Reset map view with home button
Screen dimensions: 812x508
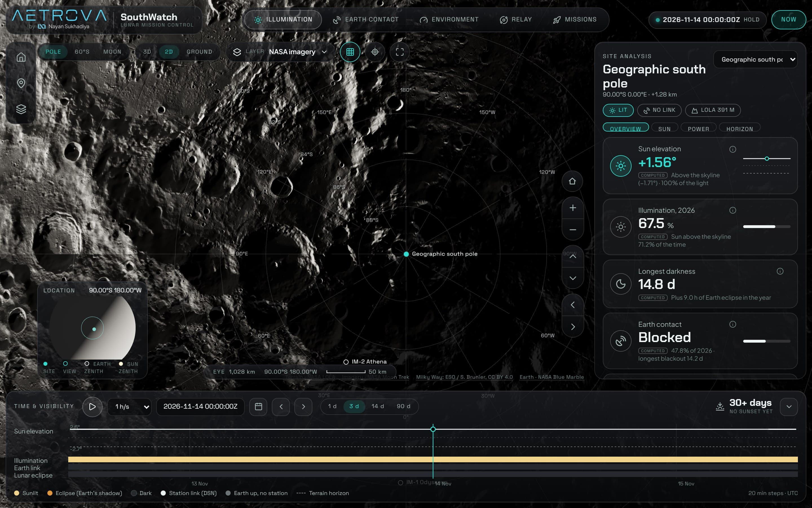coord(572,181)
